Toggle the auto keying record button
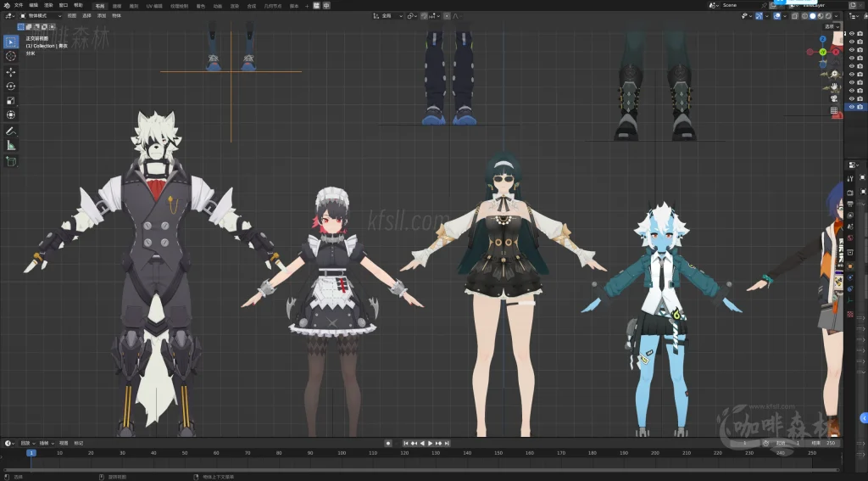The width and height of the screenshot is (868, 481). (x=388, y=444)
